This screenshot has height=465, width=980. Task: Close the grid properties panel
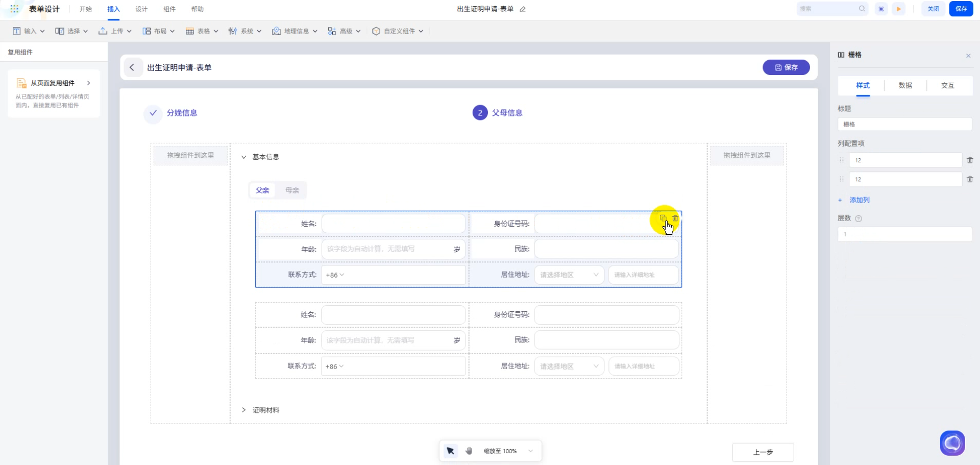click(x=968, y=56)
